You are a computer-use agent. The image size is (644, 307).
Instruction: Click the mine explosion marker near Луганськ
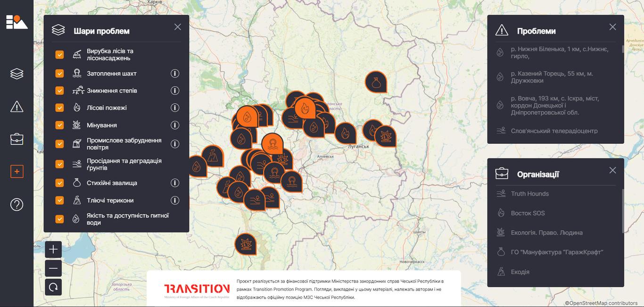click(387, 136)
